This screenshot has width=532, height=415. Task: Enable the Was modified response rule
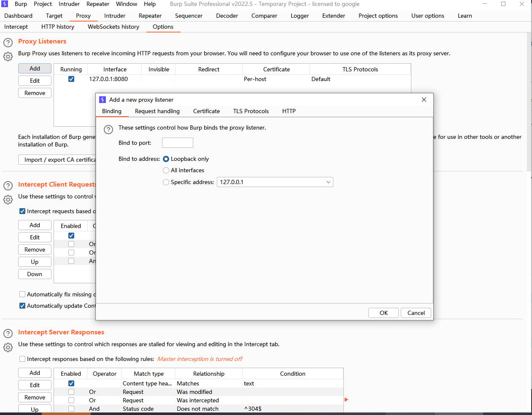point(71,392)
